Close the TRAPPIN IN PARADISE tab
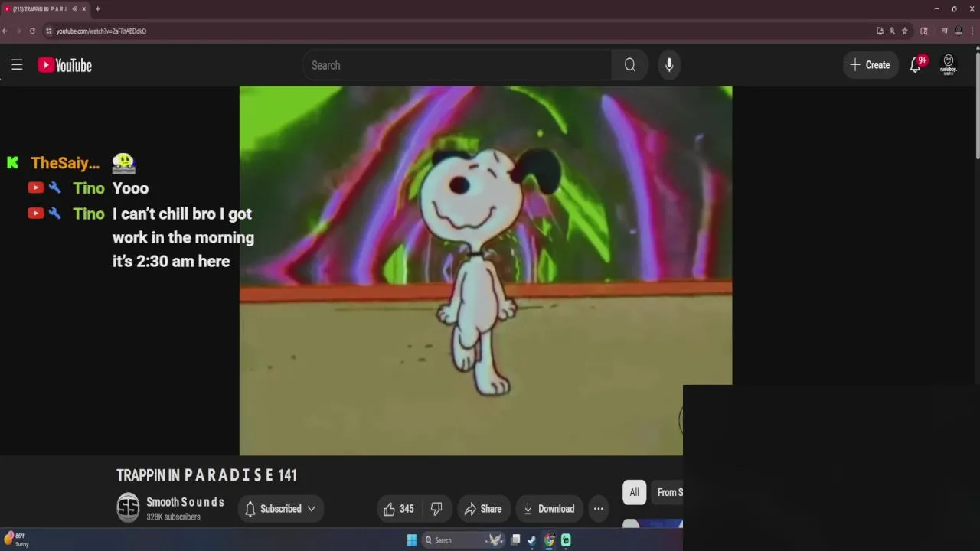Image resolution: width=980 pixels, height=551 pixels. tap(84, 9)
